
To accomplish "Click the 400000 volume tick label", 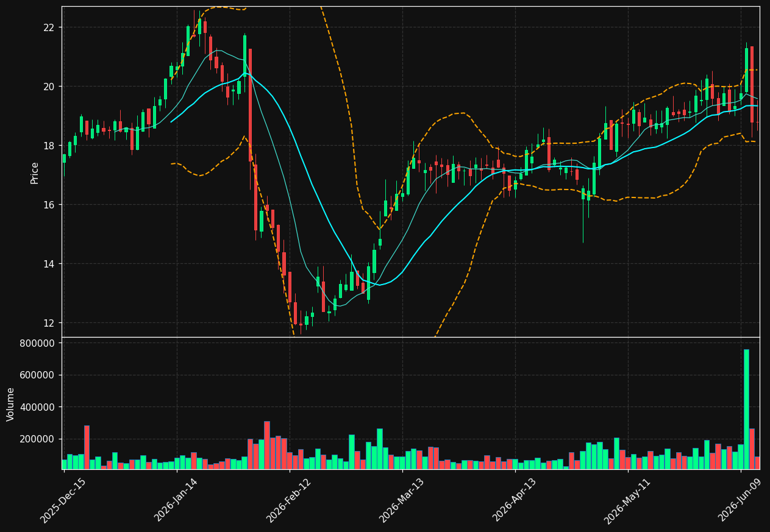I will pyautogui.click(x=38, y=407).
